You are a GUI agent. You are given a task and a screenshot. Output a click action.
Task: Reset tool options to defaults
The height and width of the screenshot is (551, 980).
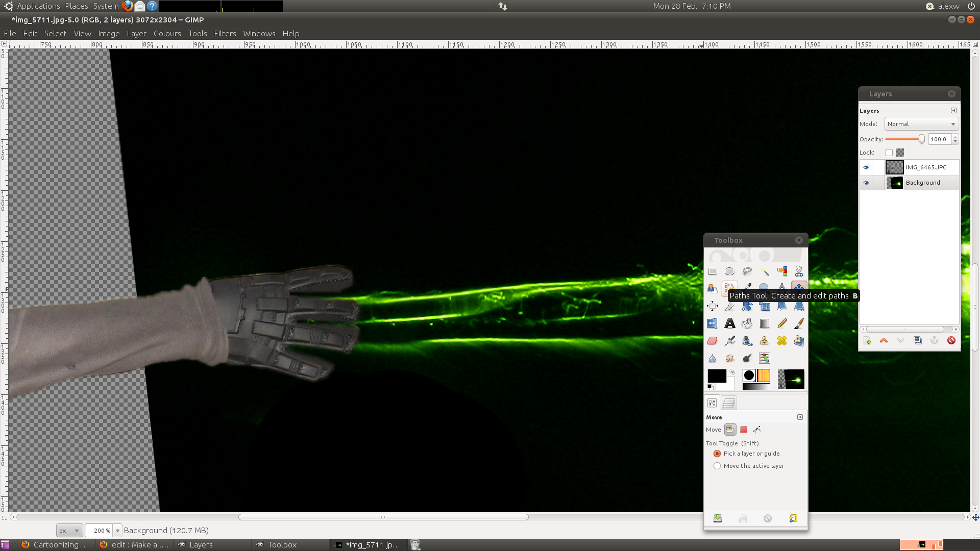click(793, 518)
